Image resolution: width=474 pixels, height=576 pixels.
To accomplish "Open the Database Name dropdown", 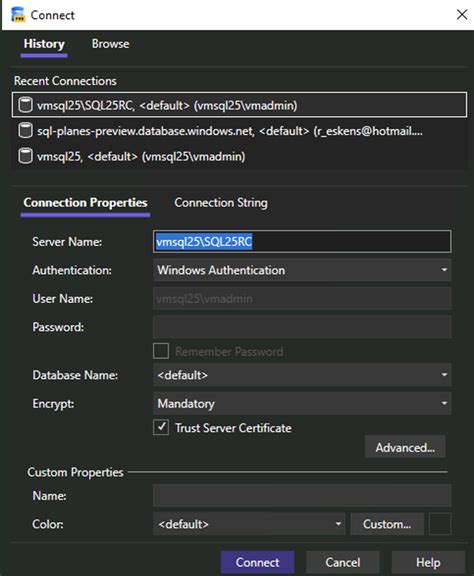I will pyautogui.click(x=302, y=375).
